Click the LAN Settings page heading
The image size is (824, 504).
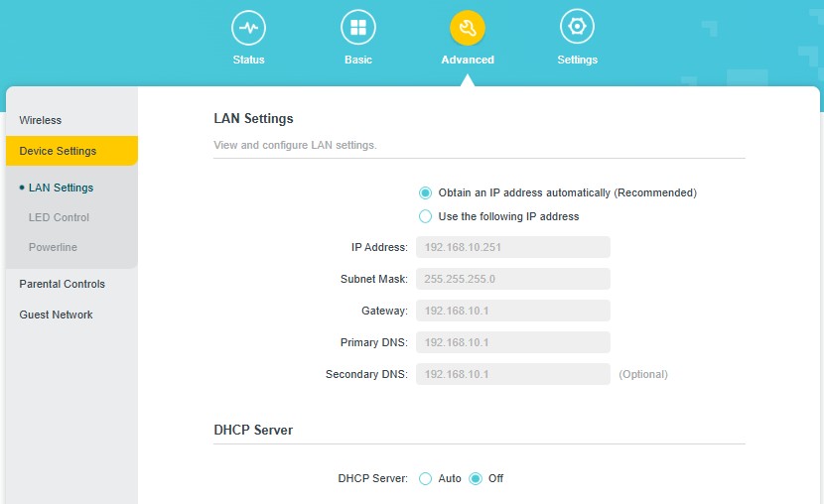click(253, 119)
